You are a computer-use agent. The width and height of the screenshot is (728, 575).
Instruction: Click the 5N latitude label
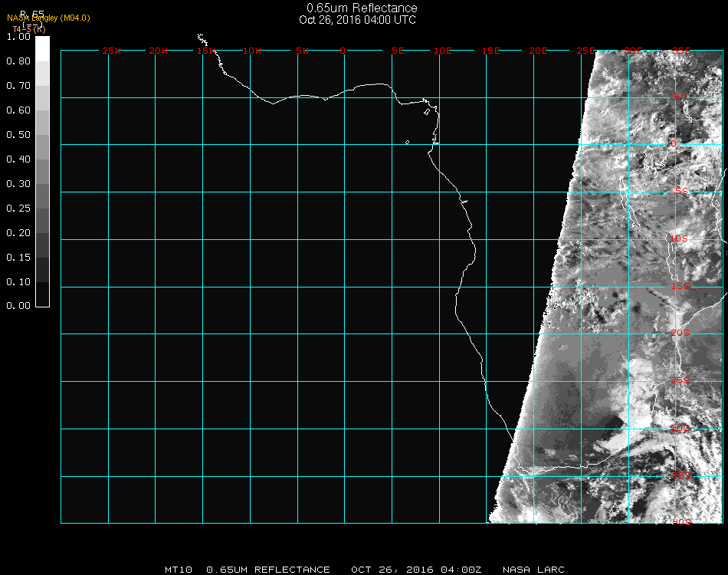680,97
